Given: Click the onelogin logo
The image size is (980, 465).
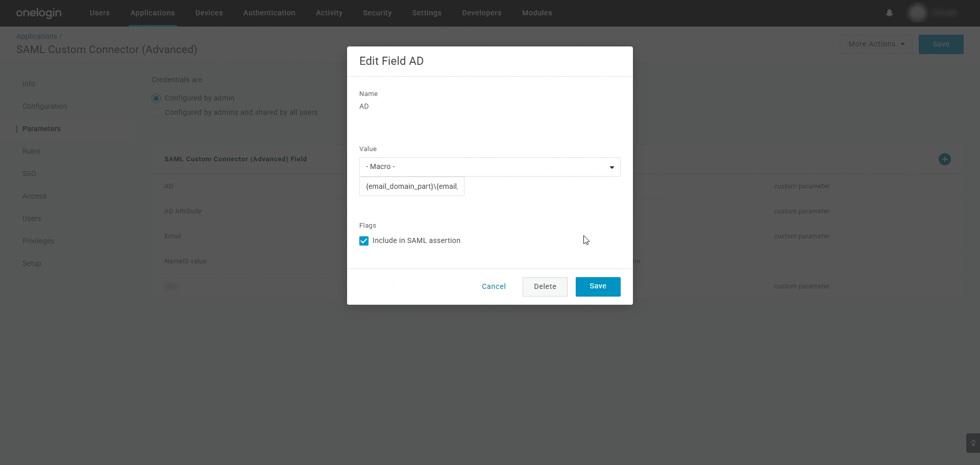Looking at the screenshot, I should click(38, 13).
